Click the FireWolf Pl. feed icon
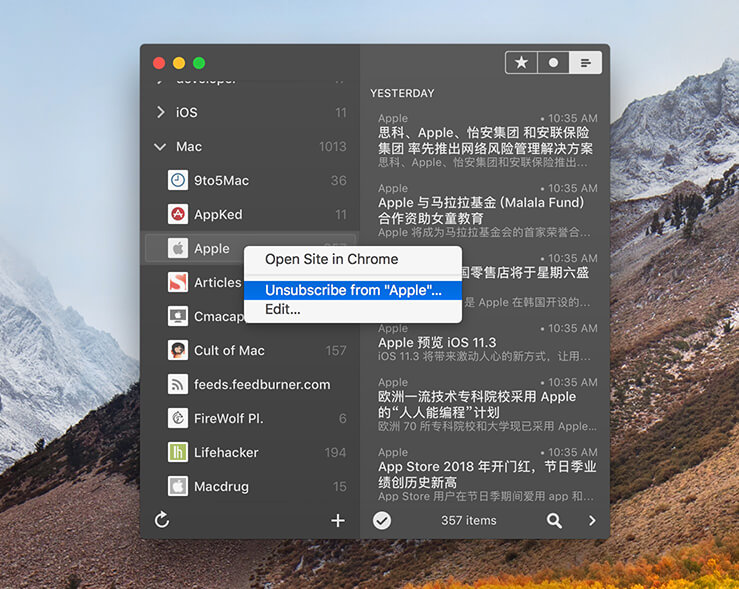Viewport: 739px width, 589px height. tap(178, 418)
